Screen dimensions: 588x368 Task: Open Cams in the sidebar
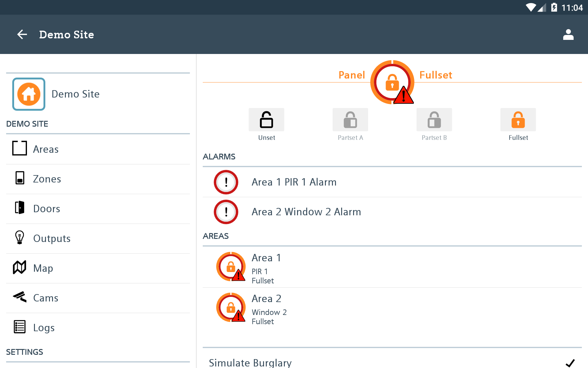pos(98,298)
